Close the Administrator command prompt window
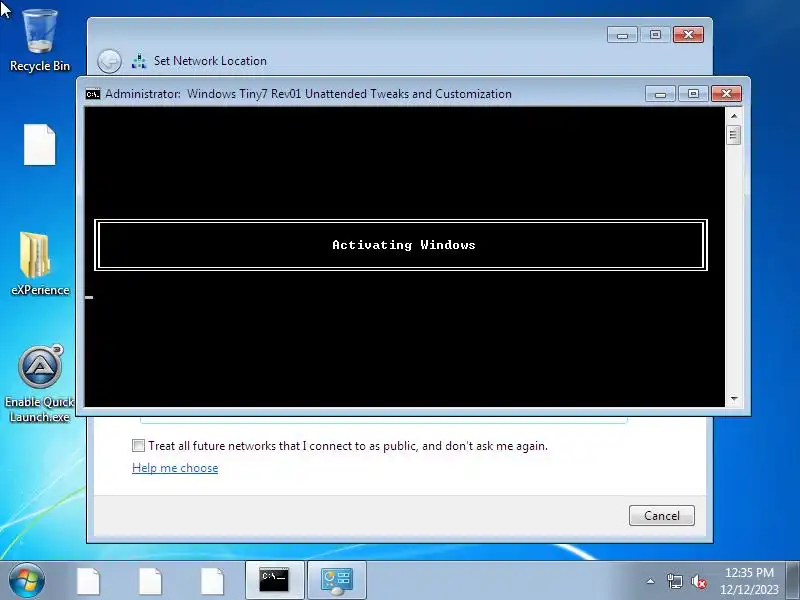Image resolution: width=800 pixels, height=600 pixels. [x=727, y=94]
